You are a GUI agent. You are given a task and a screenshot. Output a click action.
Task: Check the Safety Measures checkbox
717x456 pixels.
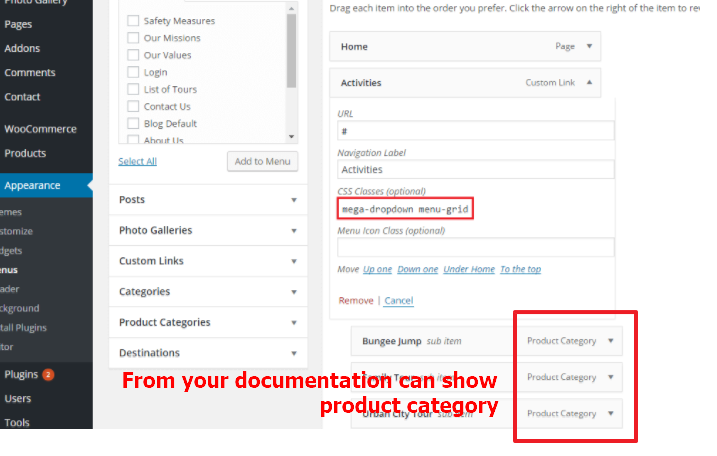[x=133, y=21]
